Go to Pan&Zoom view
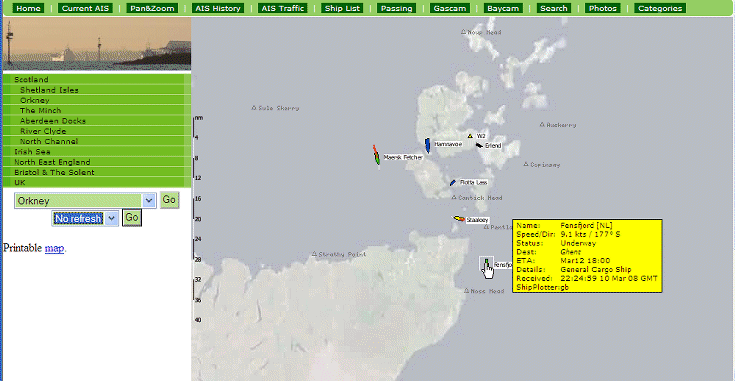 (152, 8)
